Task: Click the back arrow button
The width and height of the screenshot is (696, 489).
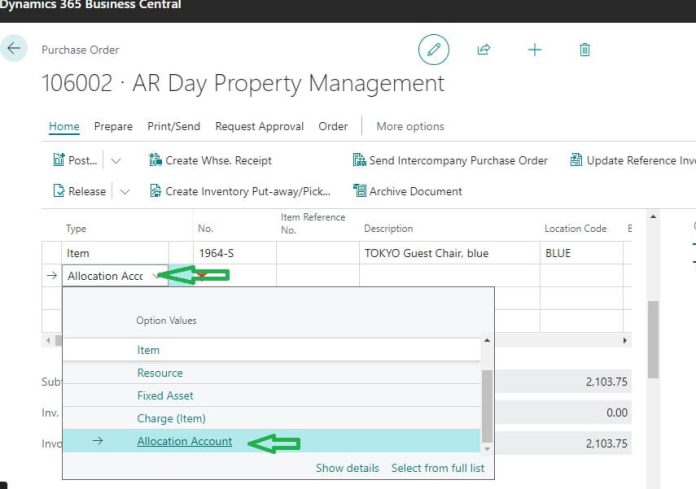Action: point(14,49)
